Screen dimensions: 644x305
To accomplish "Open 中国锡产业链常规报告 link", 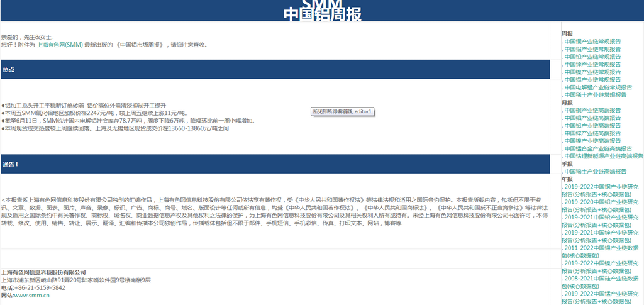I will [x=592, y=80].
